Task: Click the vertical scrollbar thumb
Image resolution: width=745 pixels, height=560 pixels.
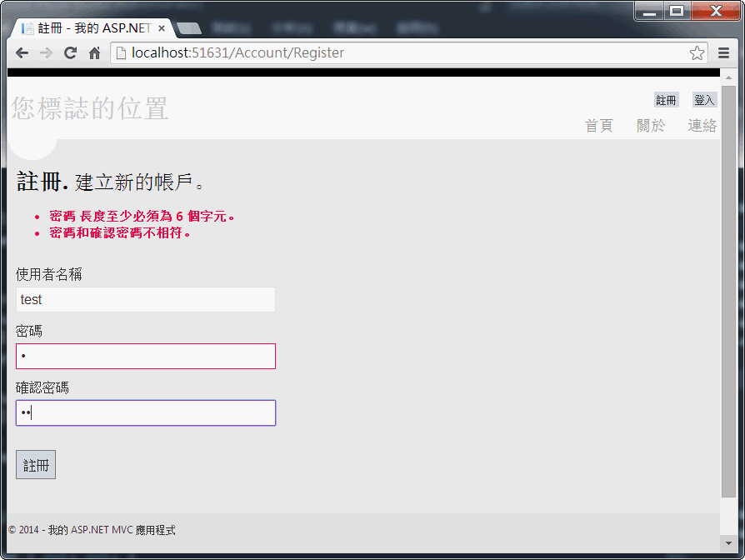Action: click(x=728, y=292)
